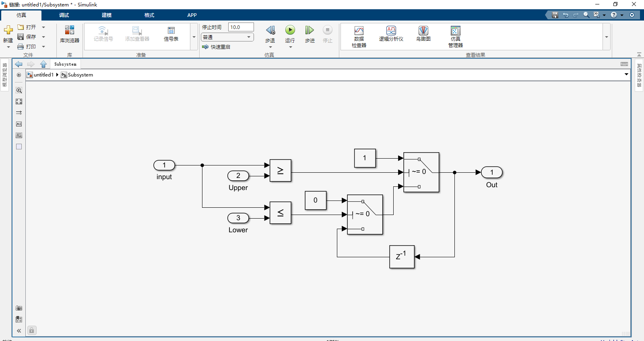Navigate back with the left arrow
Image resolution: width=644 pixels, height=341 pixels.
coord(19,64)
